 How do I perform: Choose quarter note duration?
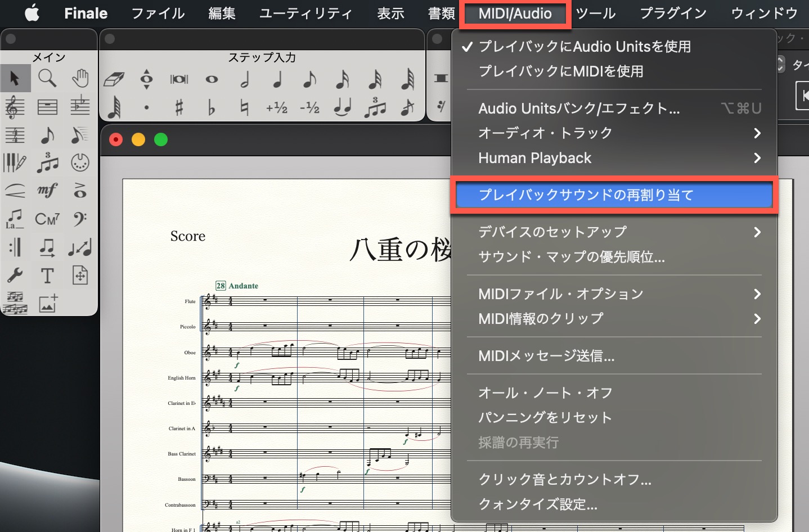(277, 79)
